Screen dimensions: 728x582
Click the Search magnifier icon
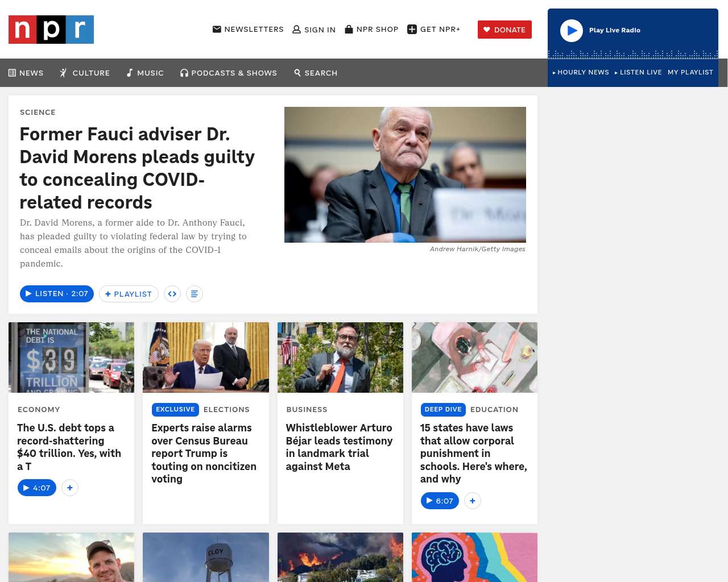tap(297, 73)
